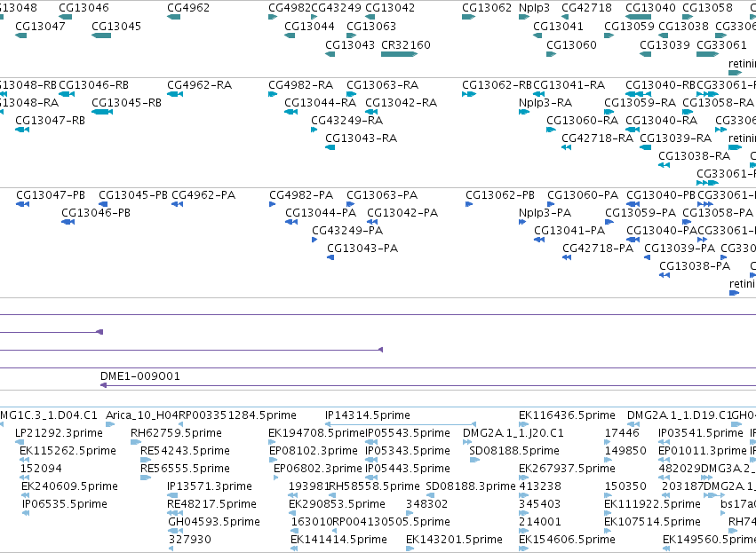Select the CG13045-RB transcript glyph
Viewport: 756px width, 553px height.
pos(102,112)
